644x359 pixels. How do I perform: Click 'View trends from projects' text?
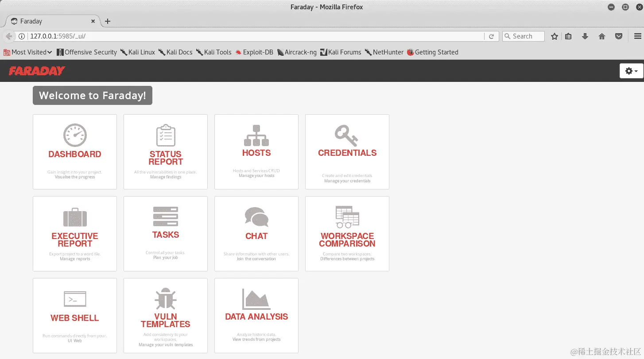256,340
